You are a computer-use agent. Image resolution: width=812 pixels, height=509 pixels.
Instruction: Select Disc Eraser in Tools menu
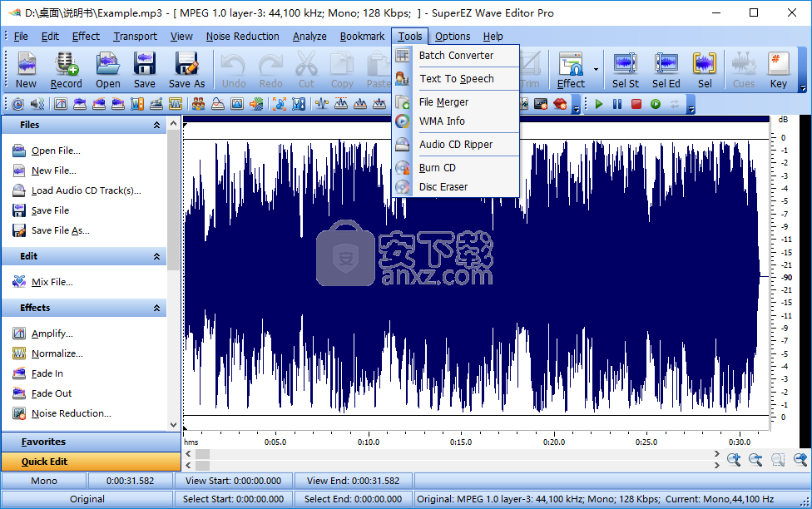coord(456,187)
